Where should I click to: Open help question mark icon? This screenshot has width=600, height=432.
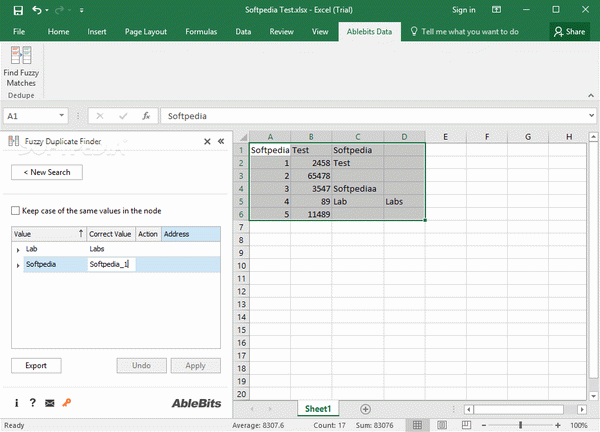[33, 403]
